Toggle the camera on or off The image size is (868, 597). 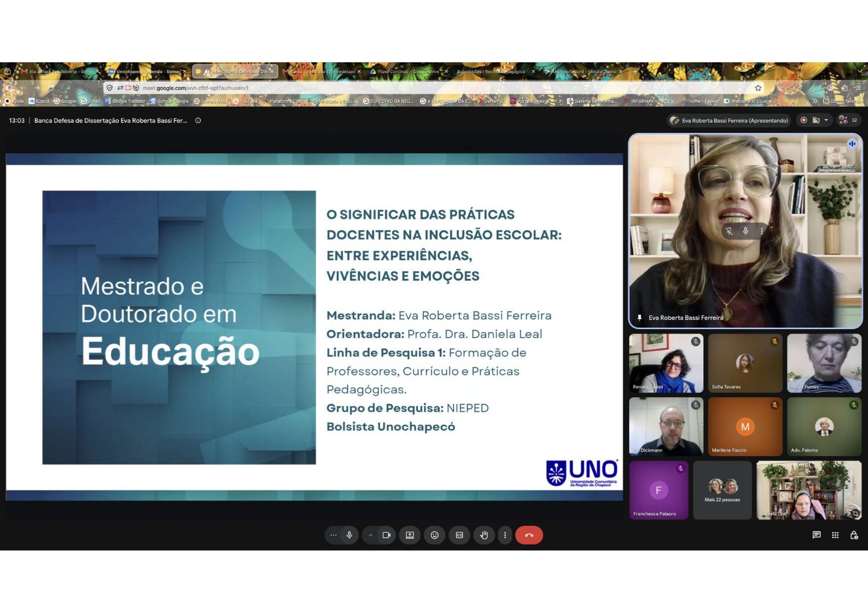[386, 535]
